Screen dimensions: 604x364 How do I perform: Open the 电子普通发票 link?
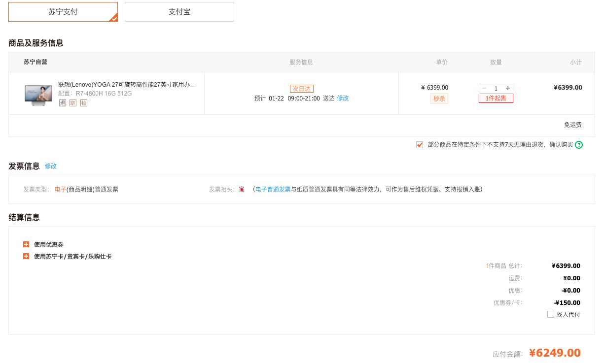click(x=273, y=189)
